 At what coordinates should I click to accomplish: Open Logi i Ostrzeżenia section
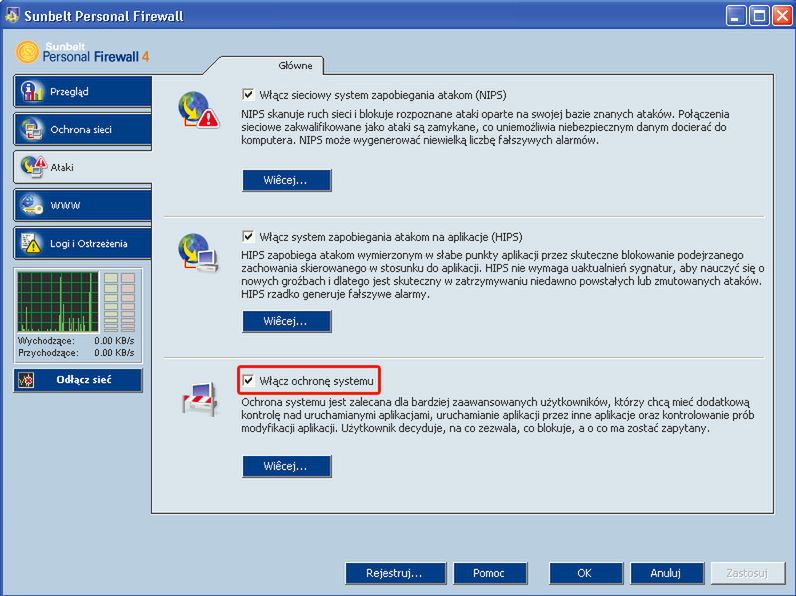[83, 243]
